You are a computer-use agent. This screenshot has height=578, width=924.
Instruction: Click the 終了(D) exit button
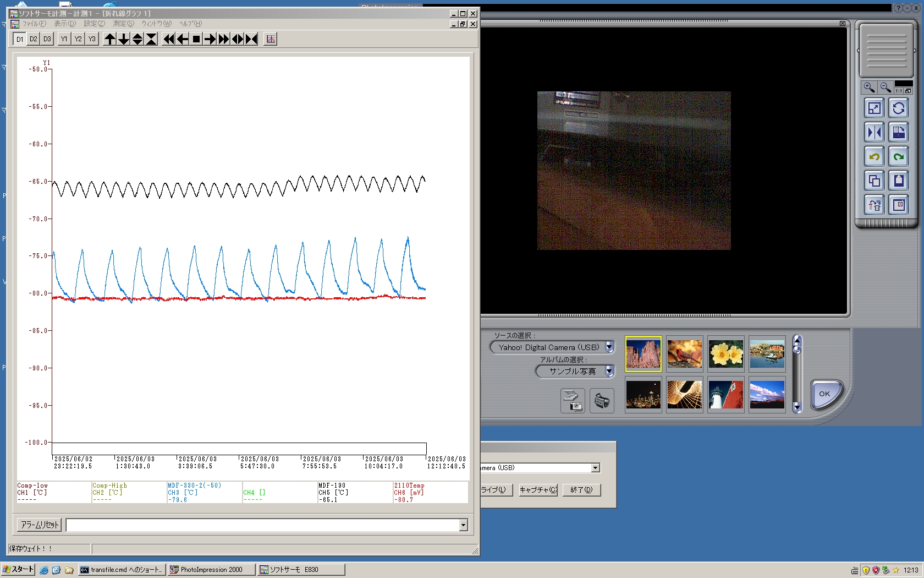coord(581,490)
